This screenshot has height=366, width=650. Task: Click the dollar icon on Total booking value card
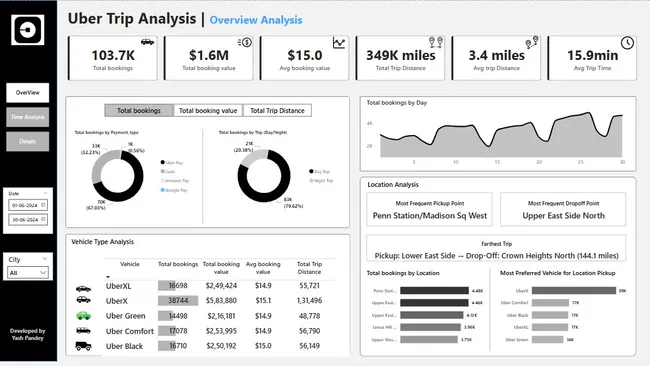click(245, 42)
